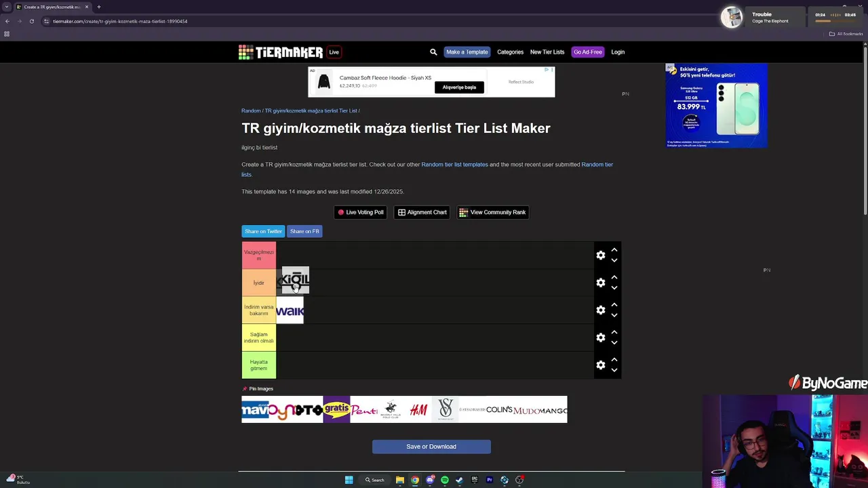The height and width of the screenshot is (488, 868).
Task: Open the Login page
Action: point(618,52)
